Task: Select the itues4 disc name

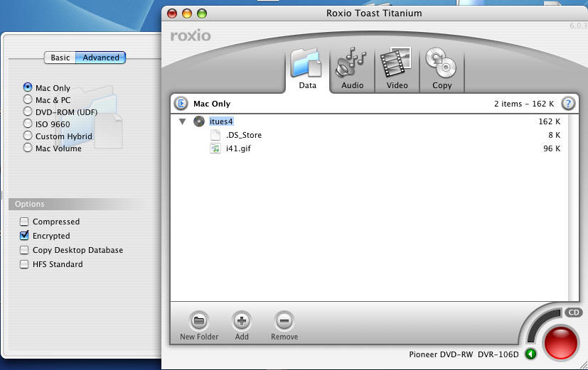Action: click(x=221, y=121)
